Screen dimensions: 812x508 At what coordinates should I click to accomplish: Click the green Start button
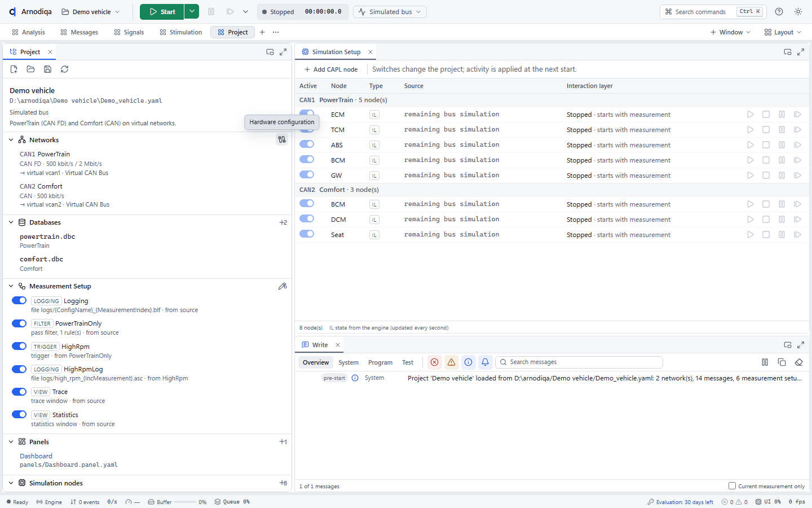(x=162, y=12)
